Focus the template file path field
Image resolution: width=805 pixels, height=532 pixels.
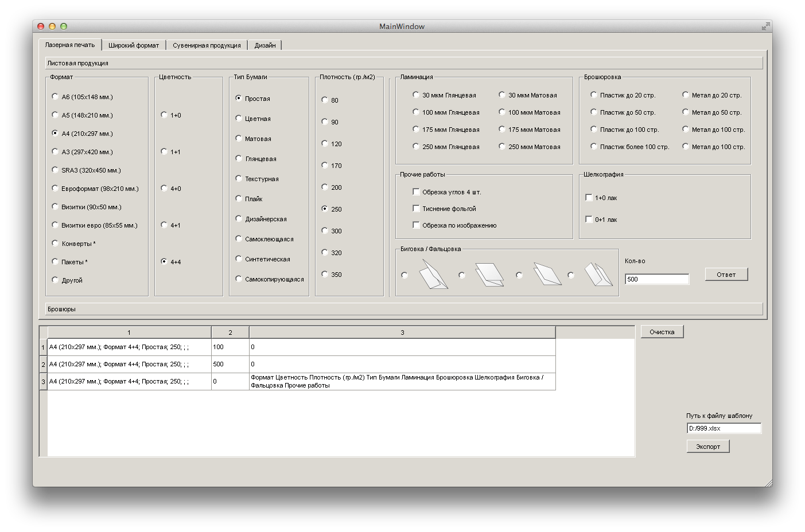point(724,428)
